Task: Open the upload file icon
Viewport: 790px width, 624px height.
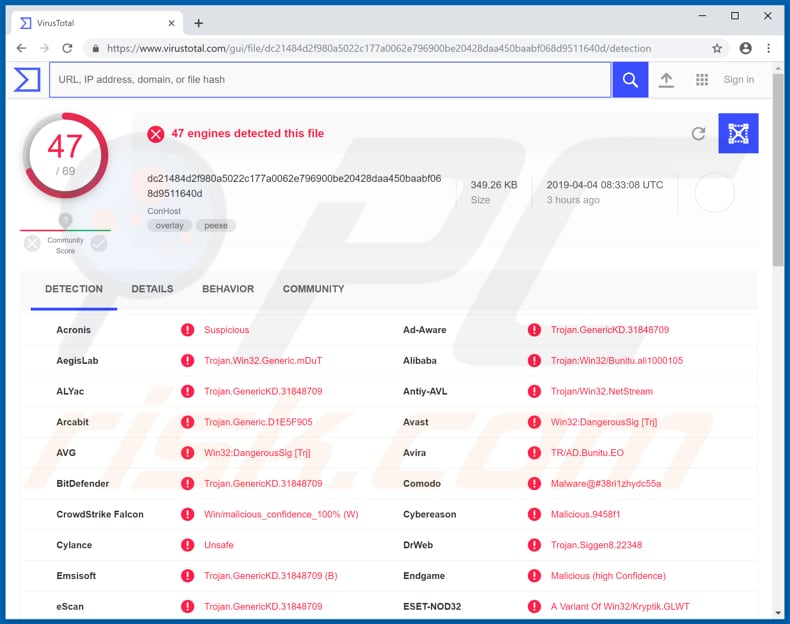Action: tap(666, 80)
